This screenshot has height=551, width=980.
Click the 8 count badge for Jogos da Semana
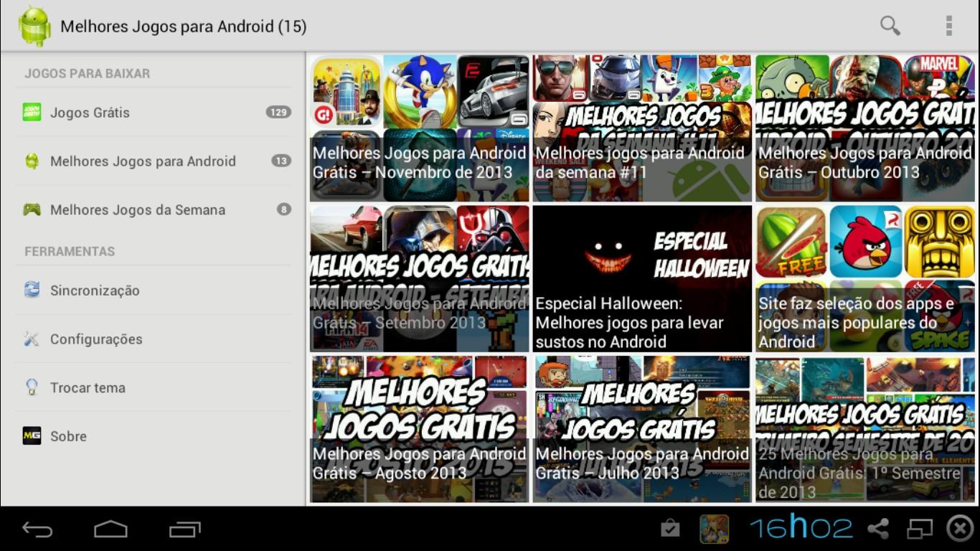[x=284, y=209]
